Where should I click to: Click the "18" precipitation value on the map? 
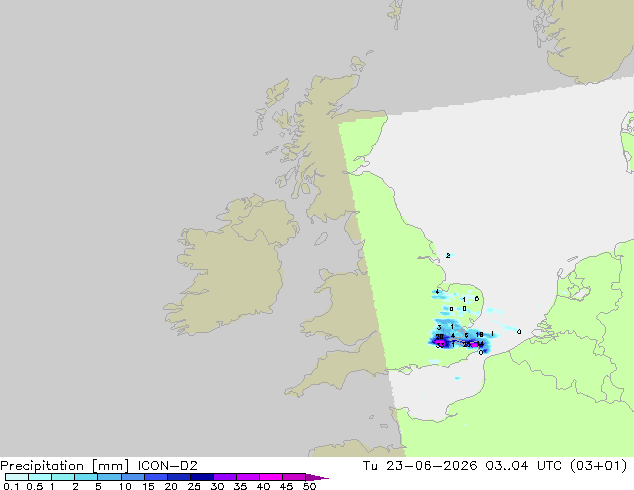coord(480,334)
